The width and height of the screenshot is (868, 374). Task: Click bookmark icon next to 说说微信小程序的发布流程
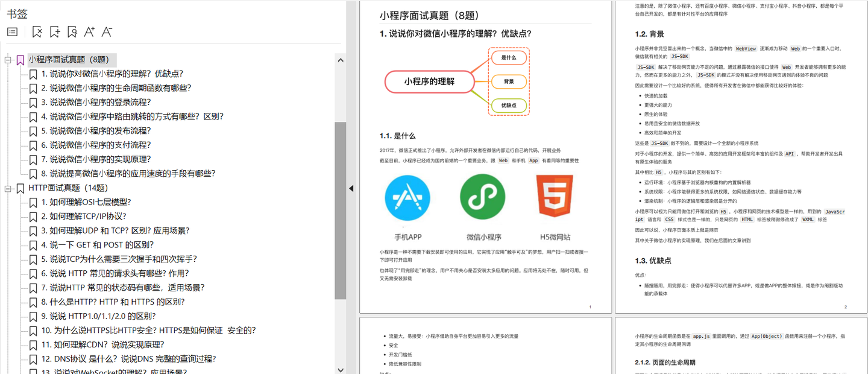(33, 131)
